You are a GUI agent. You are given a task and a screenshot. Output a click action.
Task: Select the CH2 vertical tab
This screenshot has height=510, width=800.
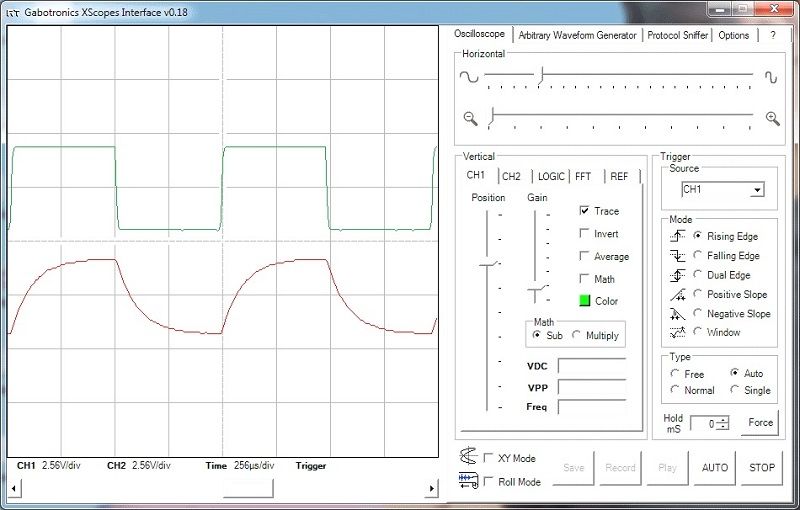coord(511,176)
